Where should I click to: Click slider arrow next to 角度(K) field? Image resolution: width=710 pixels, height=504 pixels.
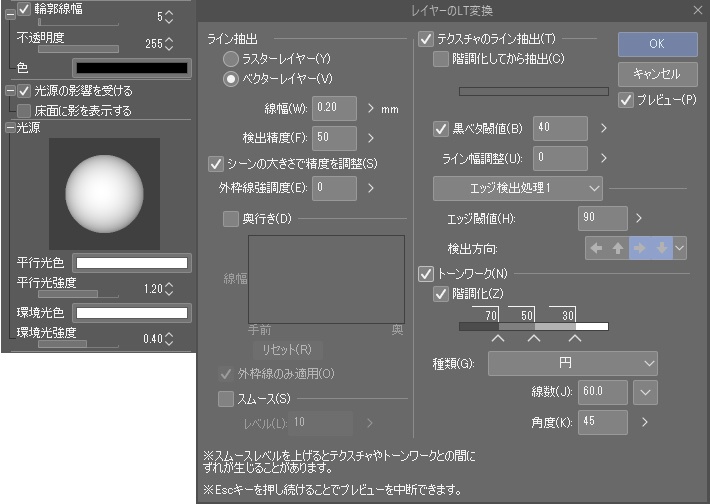(x=645, y=422)
